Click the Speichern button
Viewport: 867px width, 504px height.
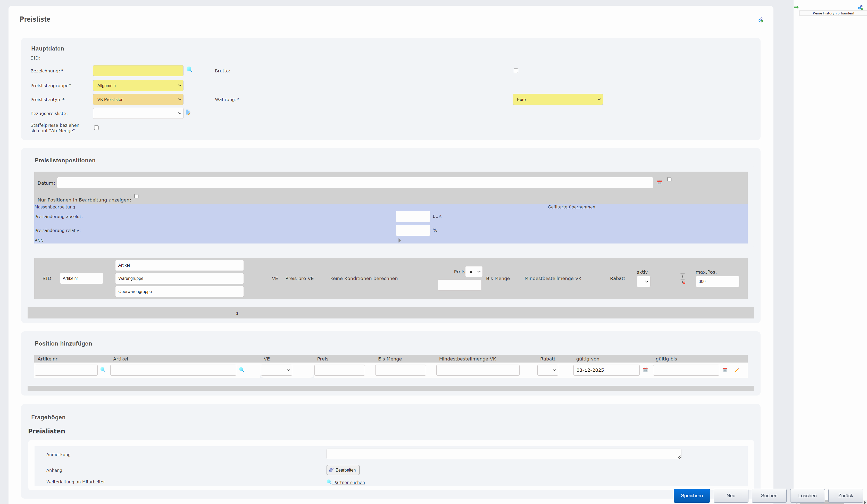pyautogui.click(x=691, y=495)
